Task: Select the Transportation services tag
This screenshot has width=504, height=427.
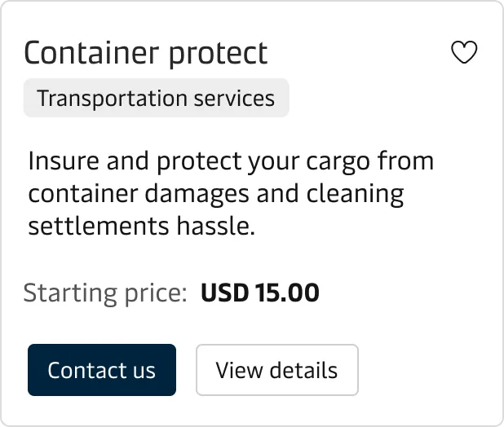Action: coord(156,99)
